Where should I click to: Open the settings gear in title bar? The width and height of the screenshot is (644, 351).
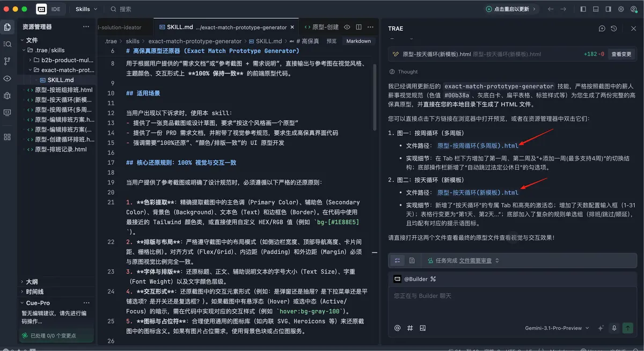click(621, 9)
